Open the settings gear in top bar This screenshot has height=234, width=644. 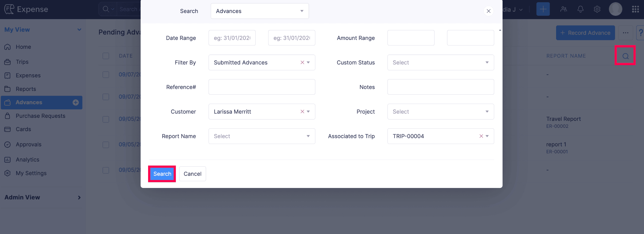pos(597,9)
